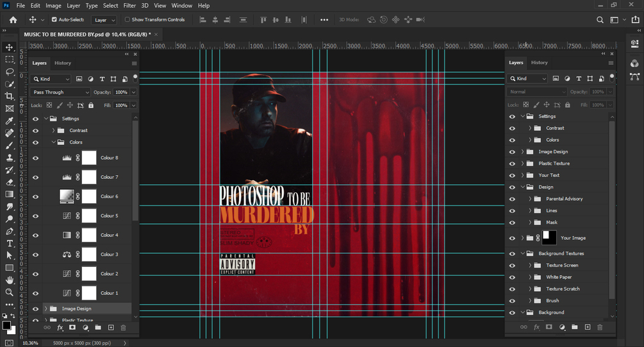Open the Pass Through blend mode dropdown
Viewport: 644px width, 347px height.
click(60, 92)
